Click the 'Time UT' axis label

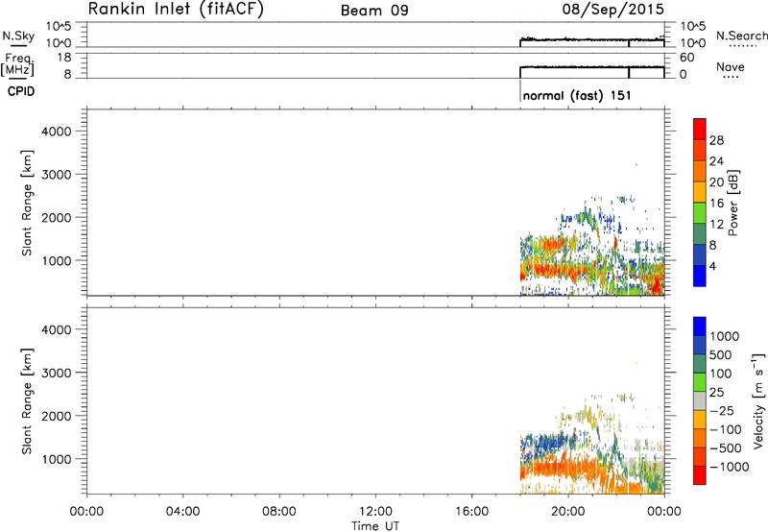pyautogui.click(x=375, y=526)
